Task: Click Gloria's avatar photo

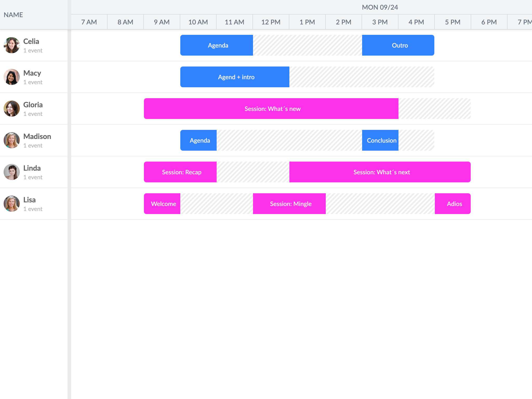Action: [12, 109]
